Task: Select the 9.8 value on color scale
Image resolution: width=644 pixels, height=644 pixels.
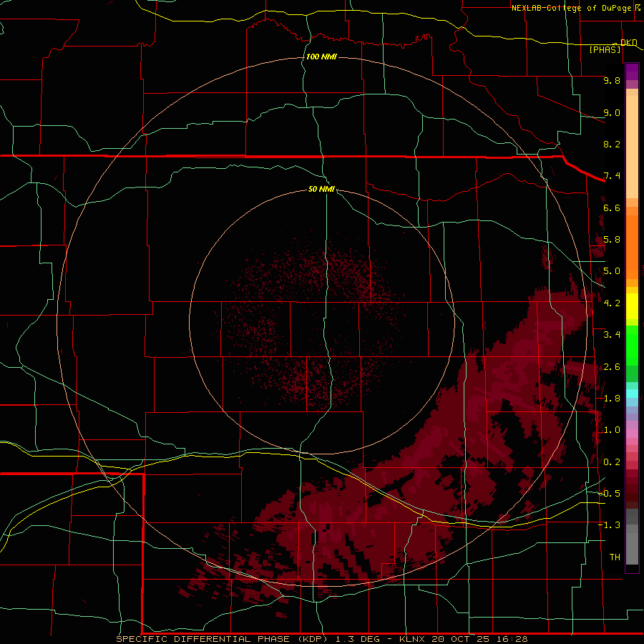Action: (x=612, y=80)
